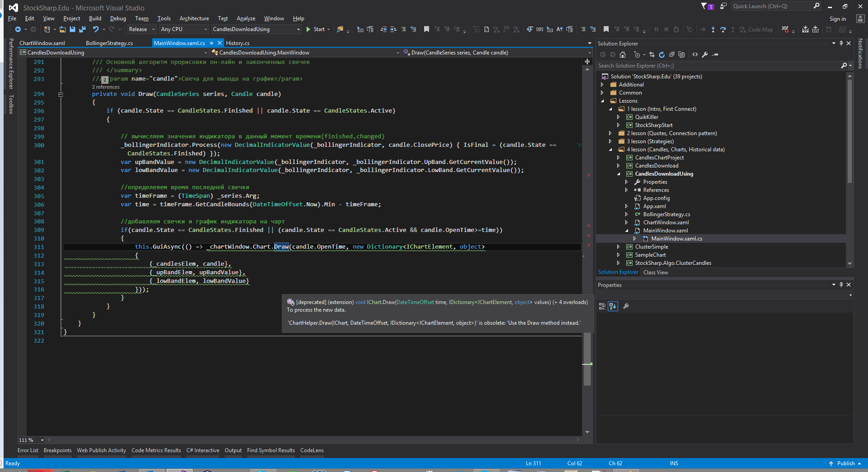
Task: Click the editor vertical scrollbar thumb
Action: pyautogui.click(x=587, y=359)
